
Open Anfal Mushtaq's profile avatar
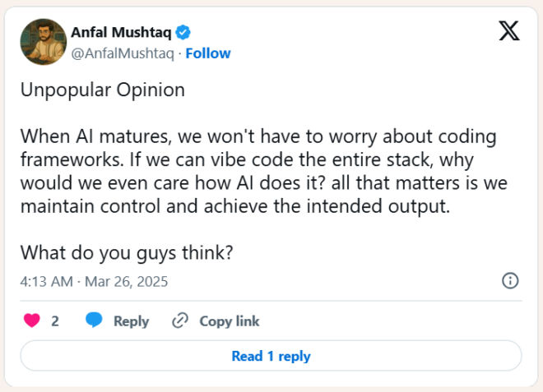coord(43,42)
